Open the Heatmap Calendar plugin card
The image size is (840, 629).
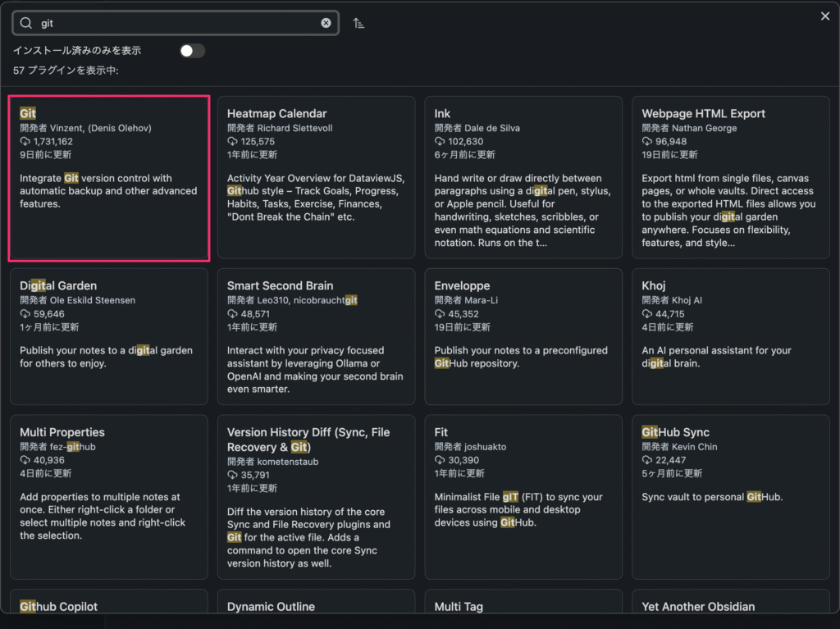point(316,177)
